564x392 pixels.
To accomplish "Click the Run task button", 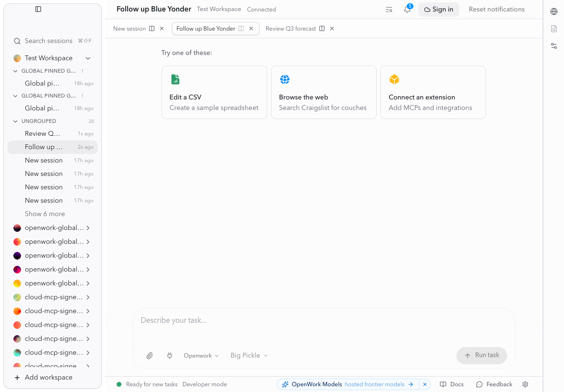I will pos(482,356).
